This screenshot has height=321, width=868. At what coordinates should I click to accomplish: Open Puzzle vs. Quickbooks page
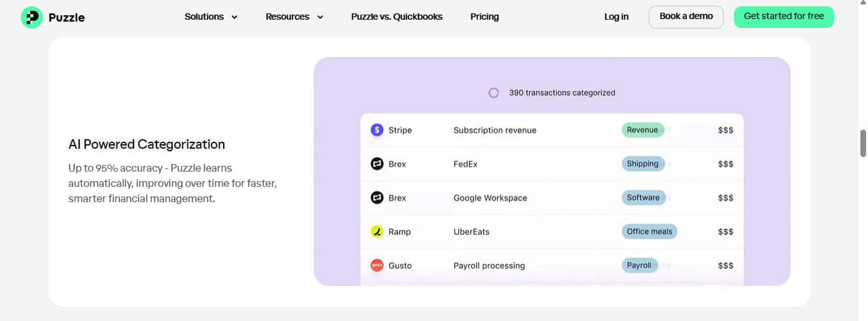pos(397,17)
